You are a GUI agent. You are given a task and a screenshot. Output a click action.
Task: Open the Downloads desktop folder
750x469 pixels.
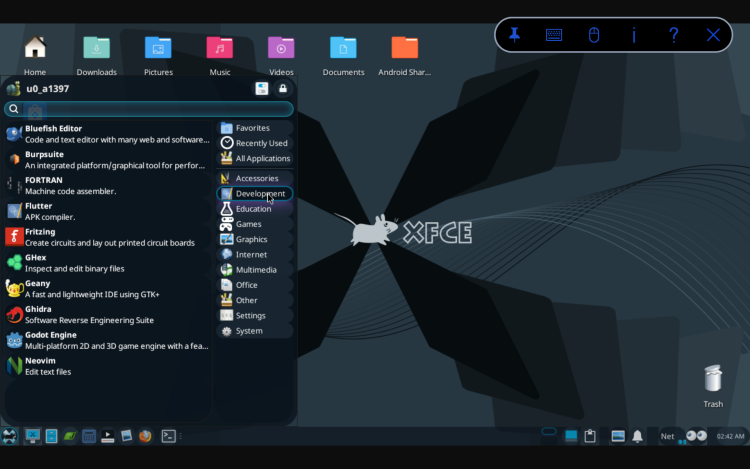pos(97,55)
